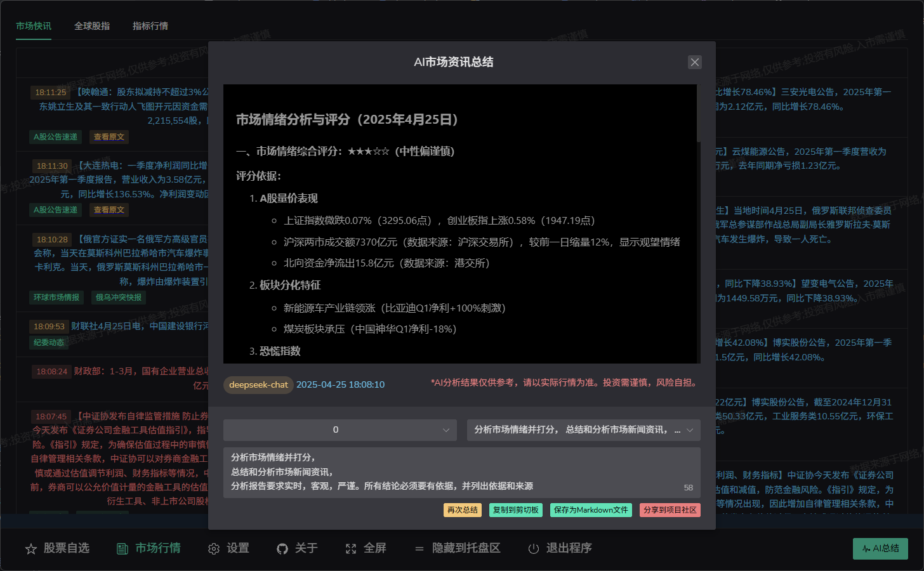Open 查看原文 under the 大连热电 news
924x571 pixels.
coord(109,209)
